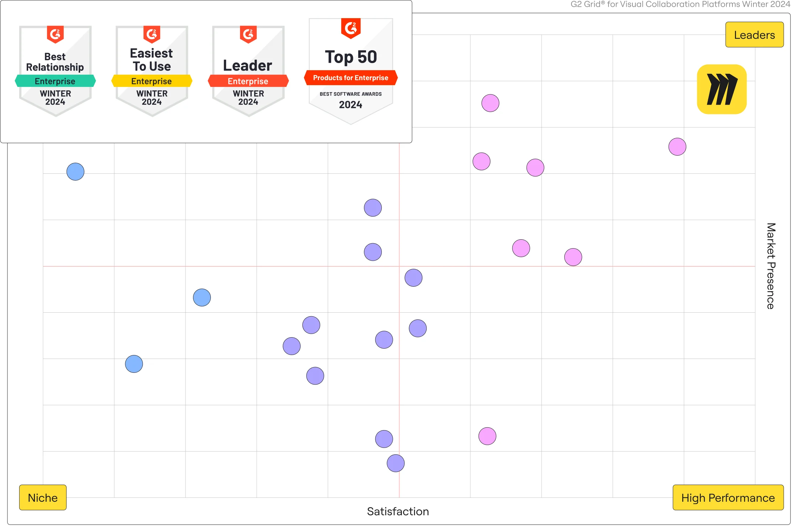
Task: Click the Best Relationship Enterprise badge
Action: click(55, 71)
